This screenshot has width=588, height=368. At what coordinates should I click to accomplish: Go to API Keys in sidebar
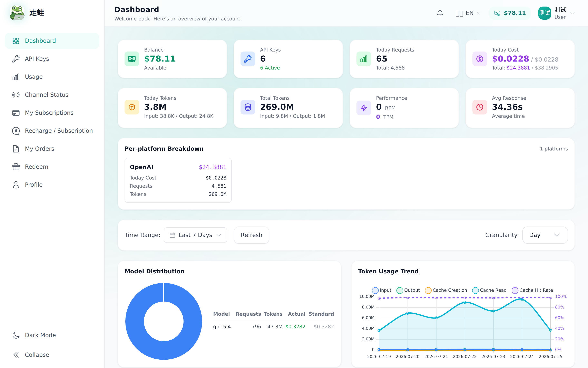pyautogui.click(x=52, y=59)
